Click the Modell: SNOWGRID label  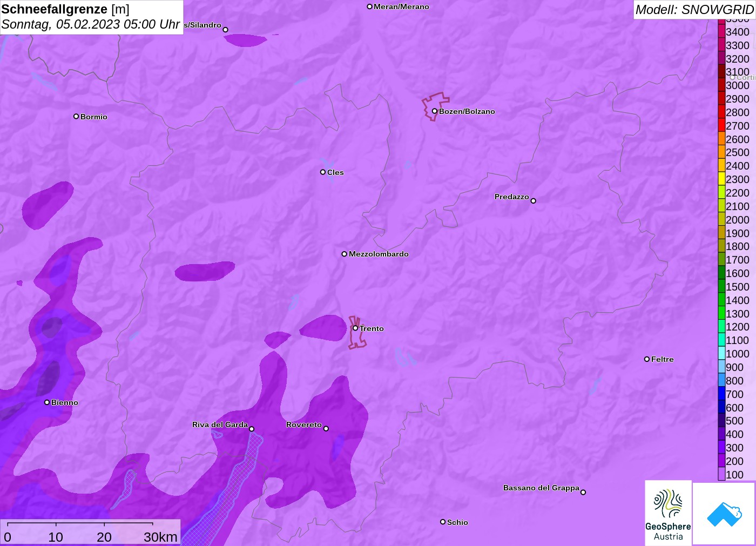click(x=694, y=10)
